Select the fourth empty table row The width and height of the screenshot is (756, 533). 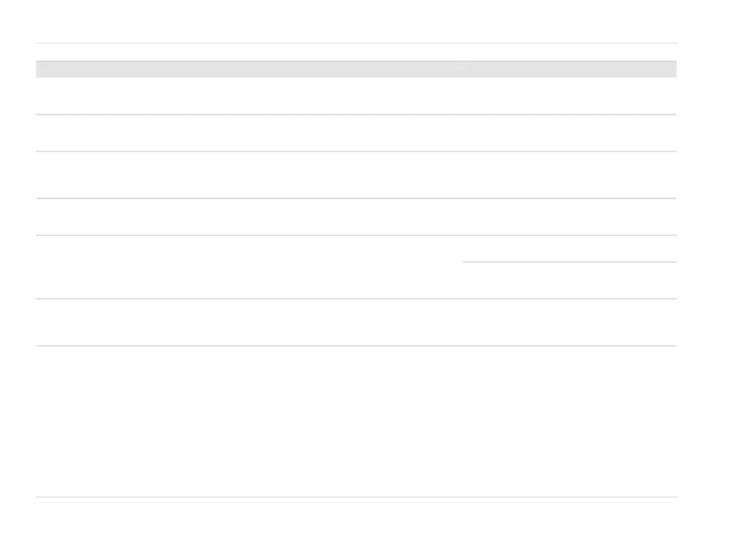(355, 217)
